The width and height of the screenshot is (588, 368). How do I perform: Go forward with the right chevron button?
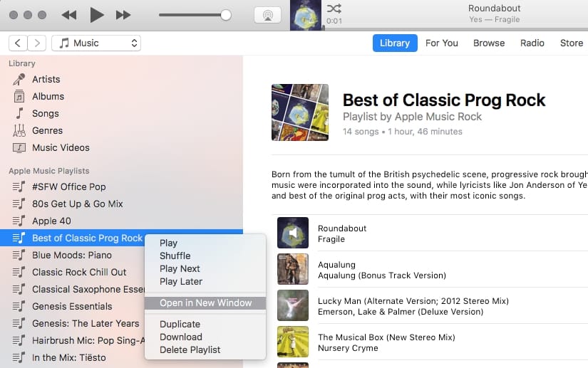click(37, 43)
